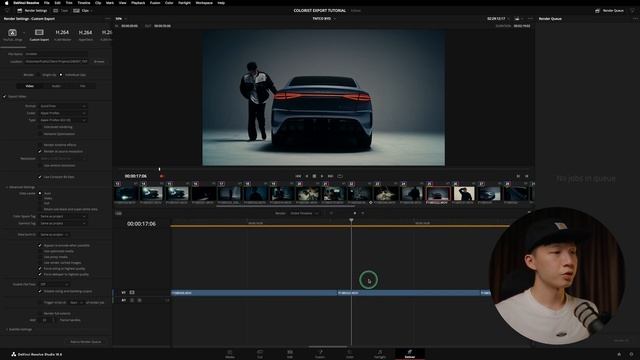The image size is (640, 360).
Task: Open the Format dropdown
Action: 63,106
